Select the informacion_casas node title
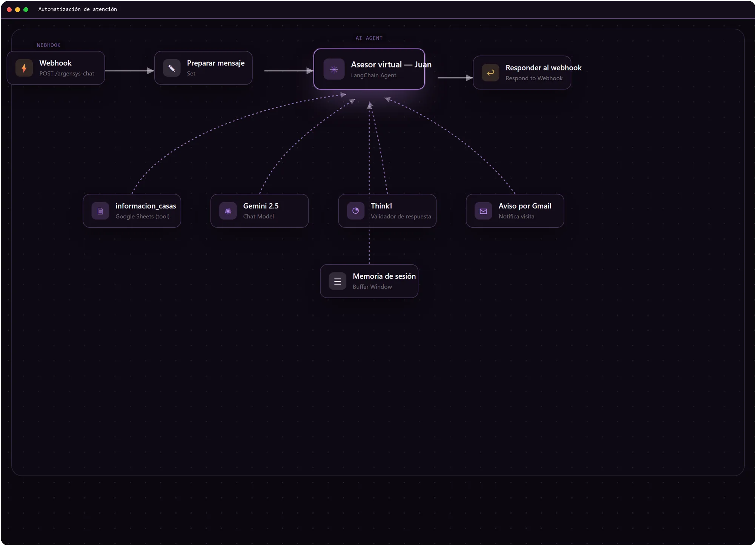Viewport: 756px width, 546px height. click(x=146, y=206)
